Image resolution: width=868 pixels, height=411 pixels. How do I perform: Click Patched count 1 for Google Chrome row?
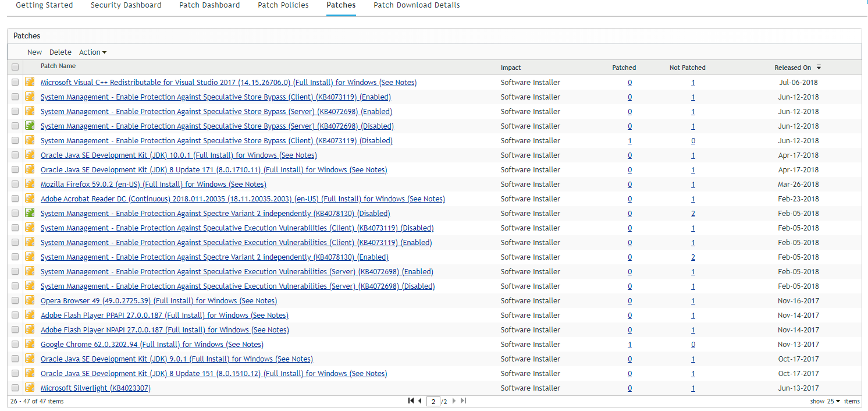coord(630,345)
